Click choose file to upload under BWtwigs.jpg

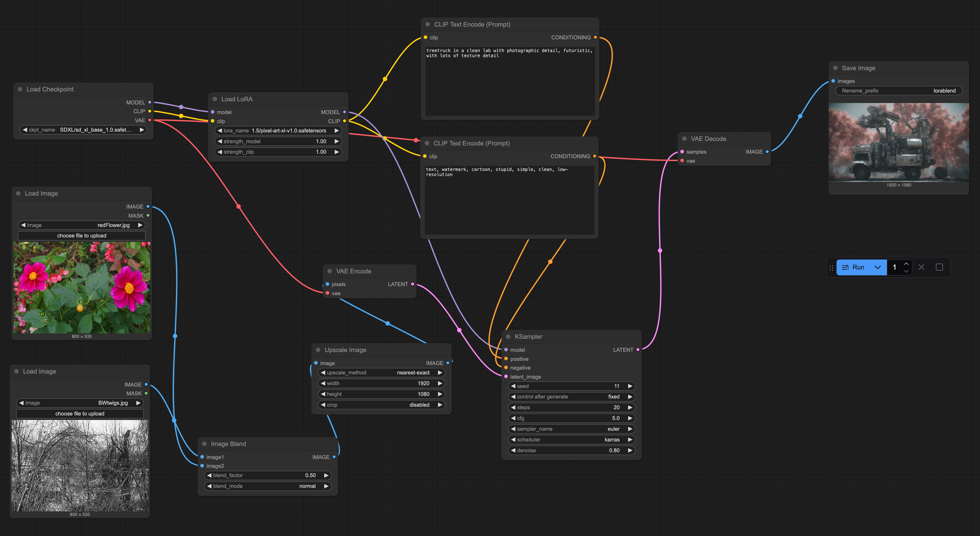tap(80, 413)
